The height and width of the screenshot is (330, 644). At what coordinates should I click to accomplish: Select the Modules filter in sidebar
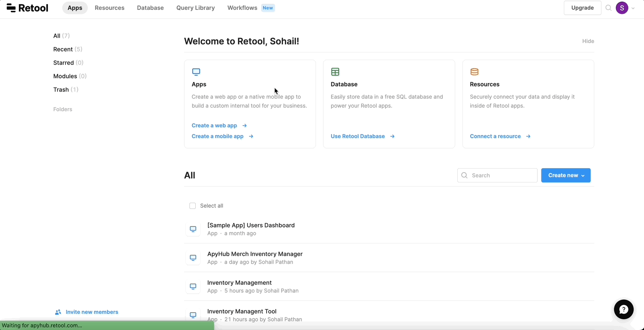70,76
